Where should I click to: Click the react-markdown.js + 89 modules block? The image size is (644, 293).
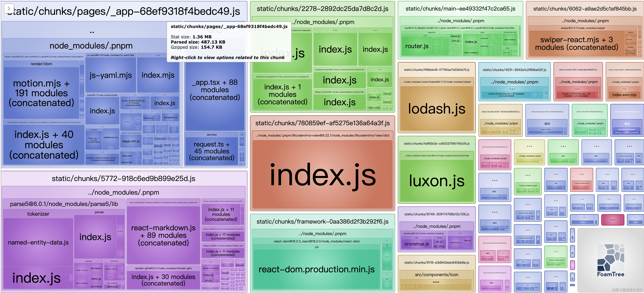tap(163, 235)
